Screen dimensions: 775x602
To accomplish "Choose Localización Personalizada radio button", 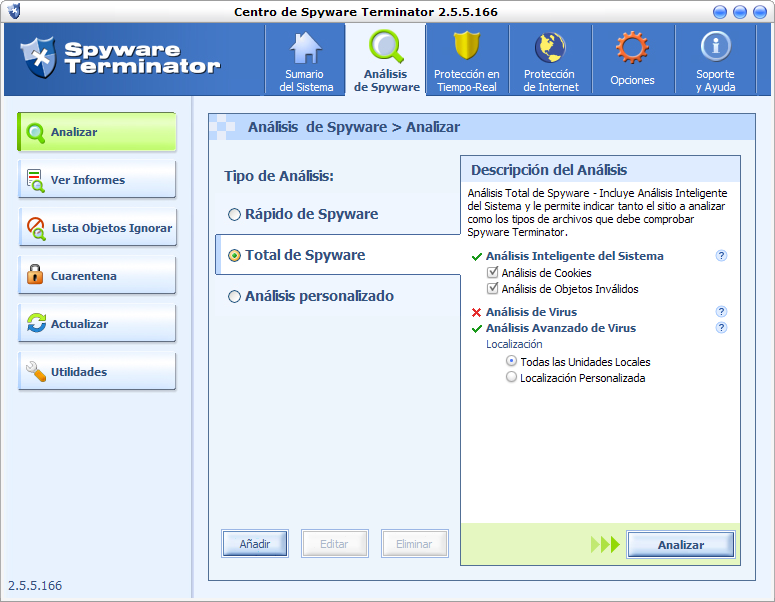I will coord(512,378).
